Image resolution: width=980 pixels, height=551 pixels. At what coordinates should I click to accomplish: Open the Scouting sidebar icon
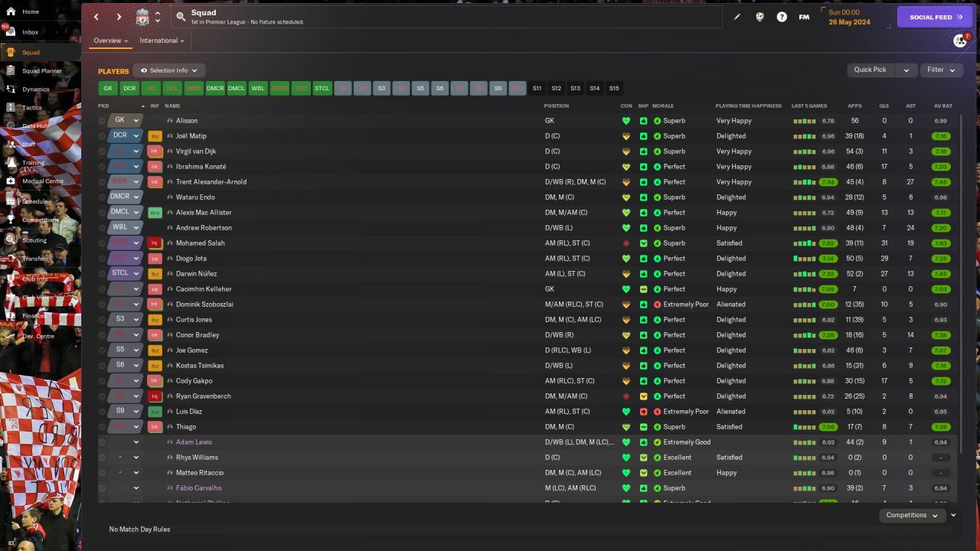10,240
